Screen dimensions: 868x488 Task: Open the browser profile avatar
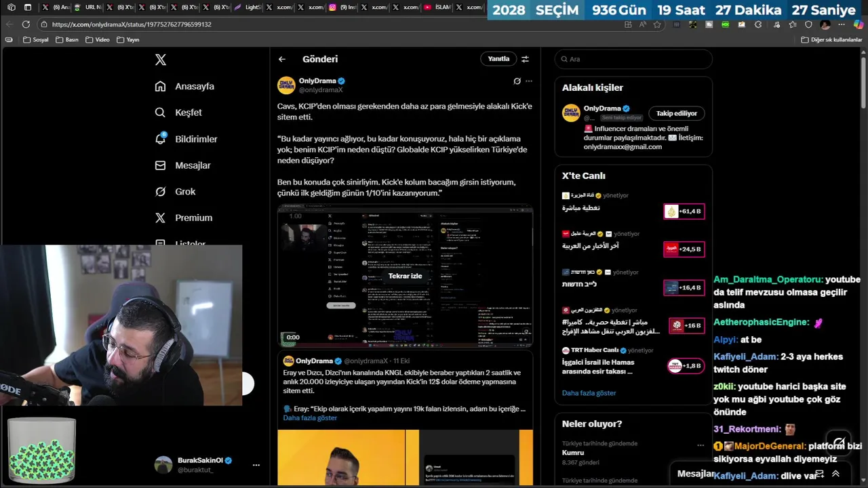(x=825, y=24)
